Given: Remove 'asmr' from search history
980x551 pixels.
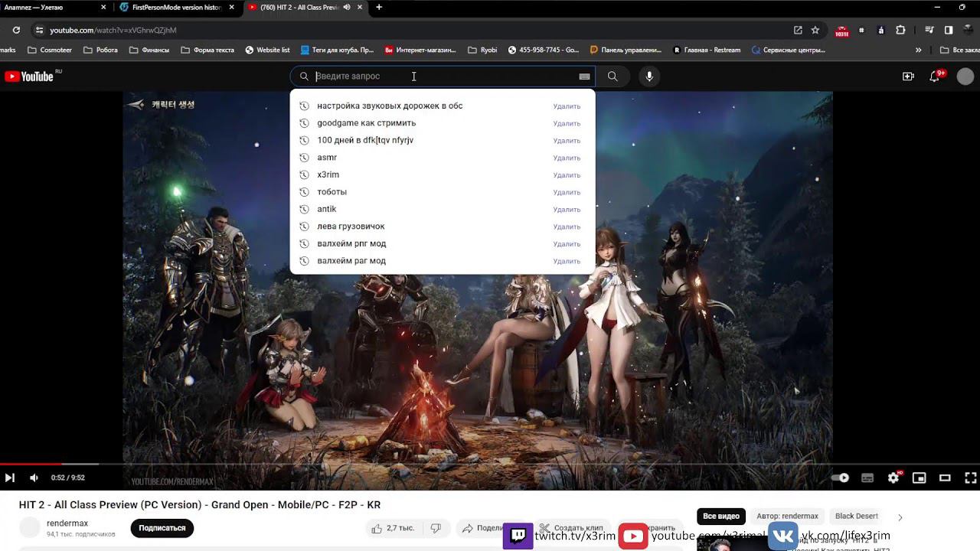Looking at the screenshot, I should tap(567, 158).
